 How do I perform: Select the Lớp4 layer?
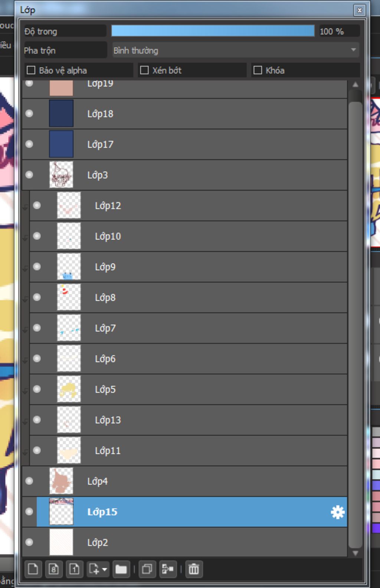pos(184,481)
